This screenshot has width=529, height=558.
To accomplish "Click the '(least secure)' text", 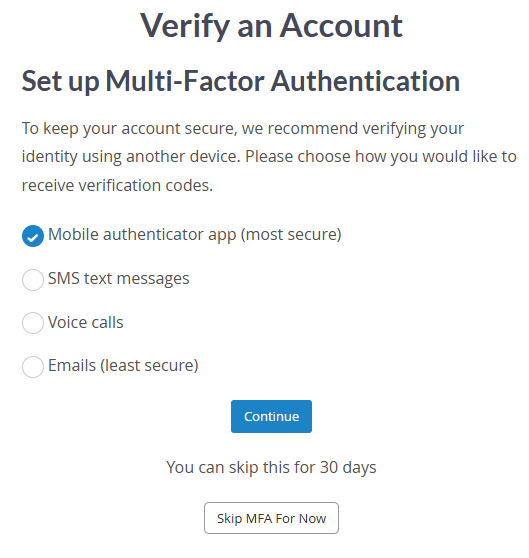I will coord(149,366).
